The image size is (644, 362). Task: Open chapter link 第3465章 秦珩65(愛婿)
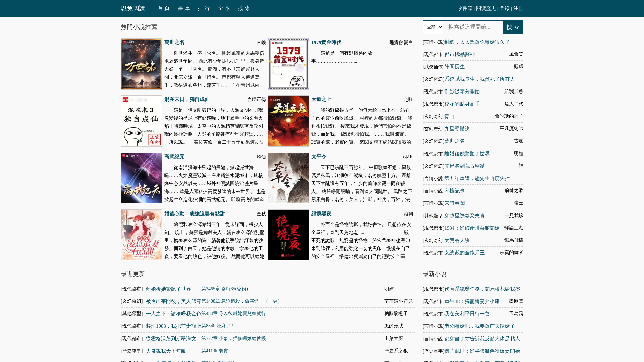point(224,289)
